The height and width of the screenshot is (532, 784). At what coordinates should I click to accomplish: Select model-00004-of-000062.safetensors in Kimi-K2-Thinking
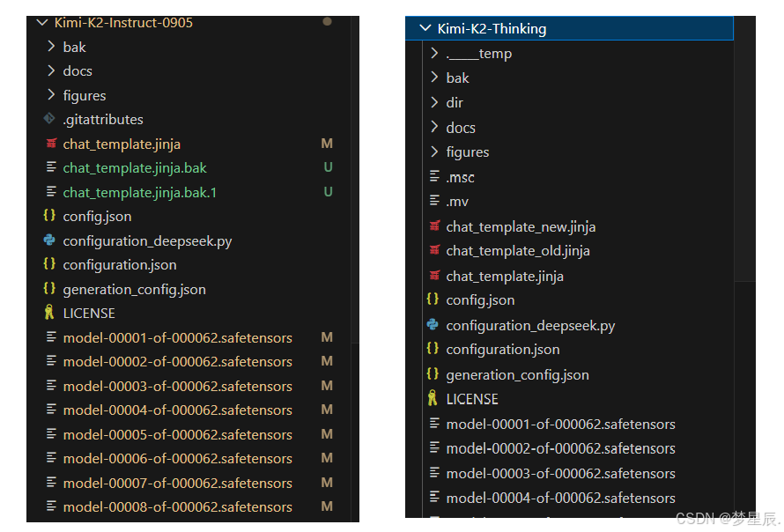(x=560, y=498)
